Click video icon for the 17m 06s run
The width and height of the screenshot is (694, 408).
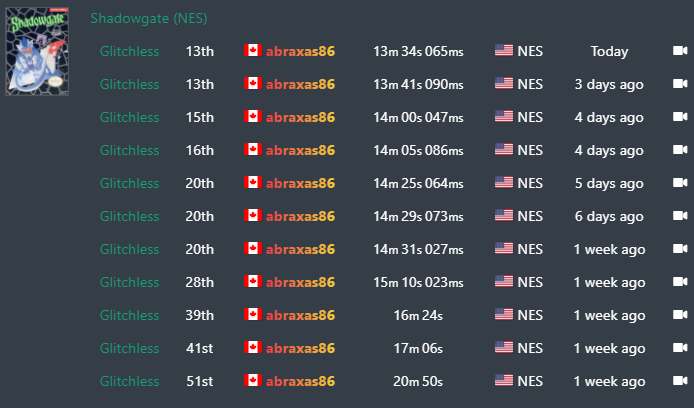(x=680, y=348)
